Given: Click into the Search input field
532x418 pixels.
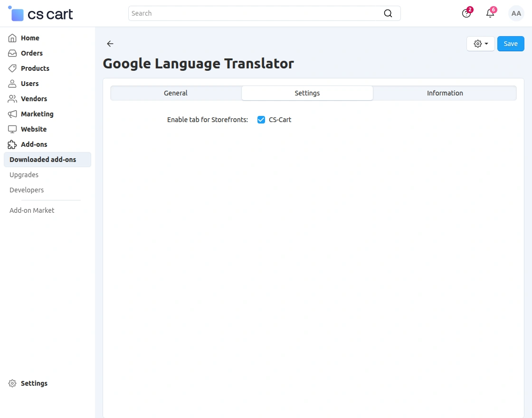Looking at the screenshot, I should click(252, 13).
